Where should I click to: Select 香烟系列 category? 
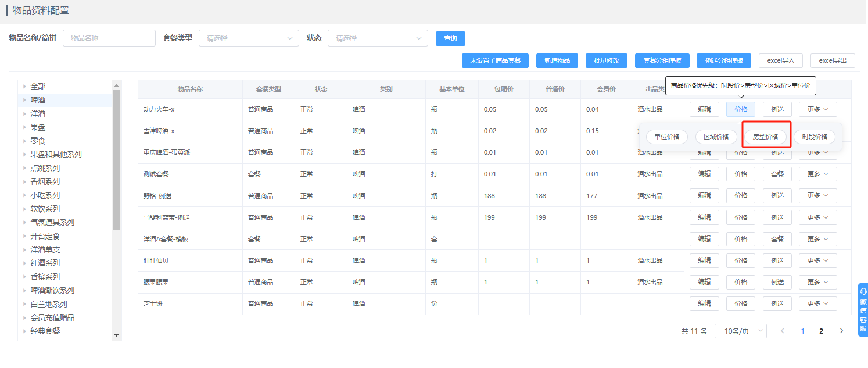click(x=45, y=181)
